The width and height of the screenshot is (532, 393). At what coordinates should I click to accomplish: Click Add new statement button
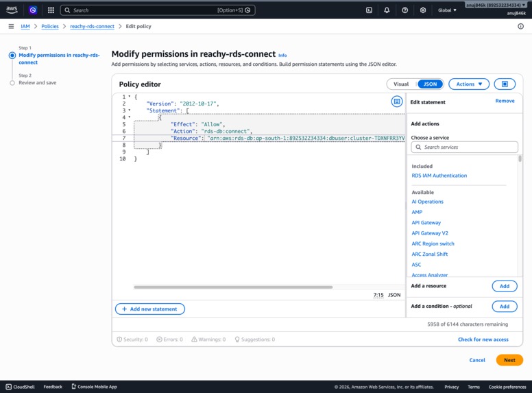coord(150,309)
